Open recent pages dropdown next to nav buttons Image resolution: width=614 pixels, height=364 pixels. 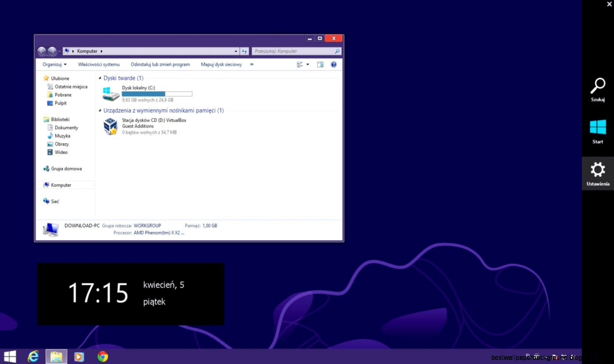pos(59,52)
